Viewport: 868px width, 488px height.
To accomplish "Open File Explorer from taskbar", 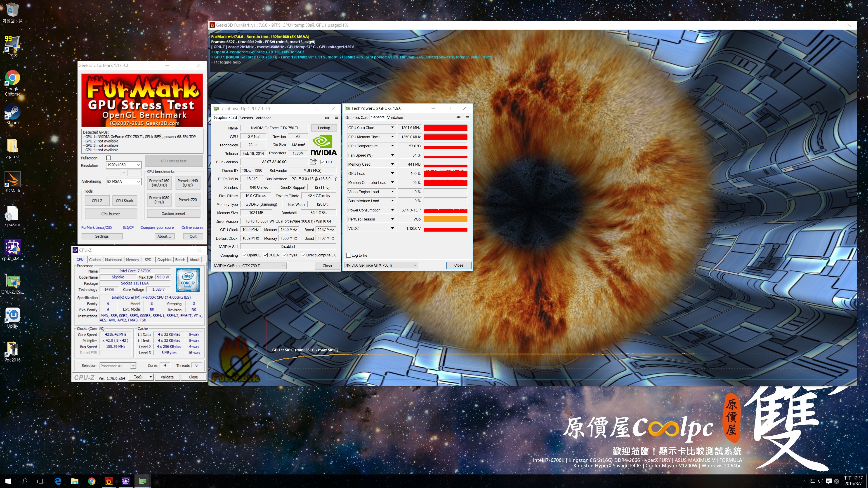I will click(75, 481).
